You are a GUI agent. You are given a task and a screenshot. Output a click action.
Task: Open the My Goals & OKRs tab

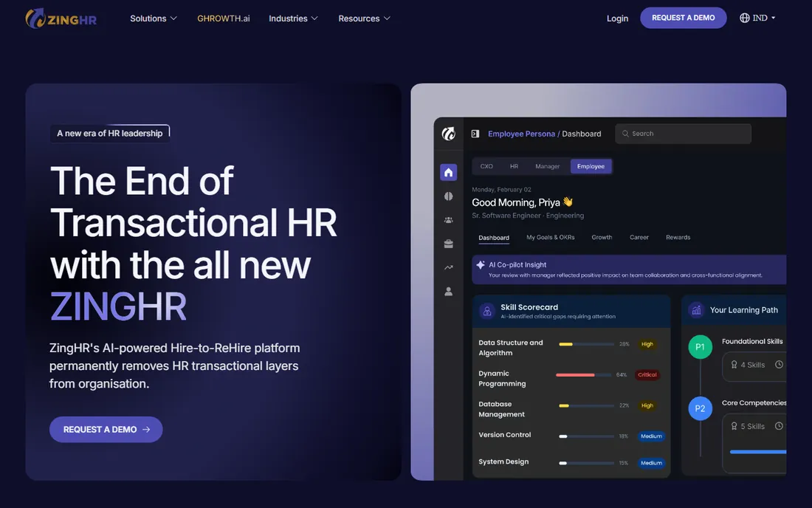pos(551,237)
